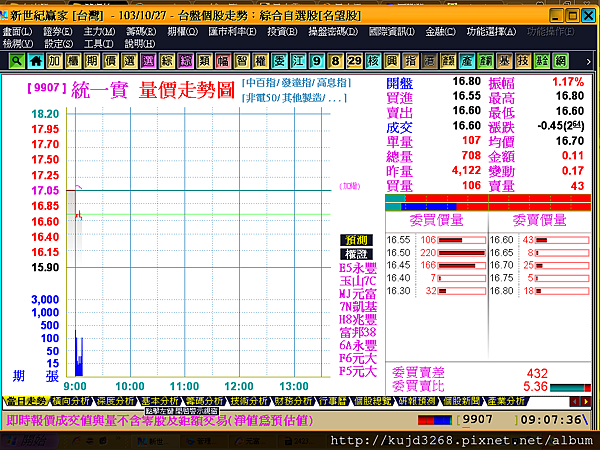
Task: Click the cyan 江 toolbar icon
Action: point(298,61)
